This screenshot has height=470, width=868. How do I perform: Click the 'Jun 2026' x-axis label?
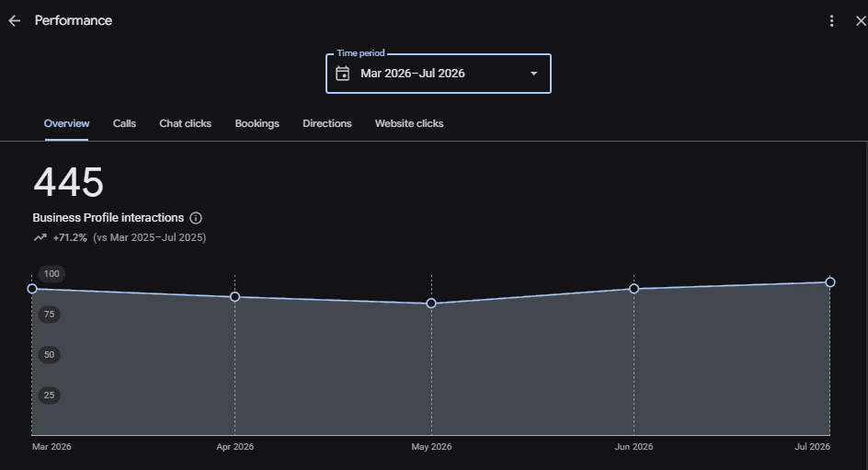634,447
